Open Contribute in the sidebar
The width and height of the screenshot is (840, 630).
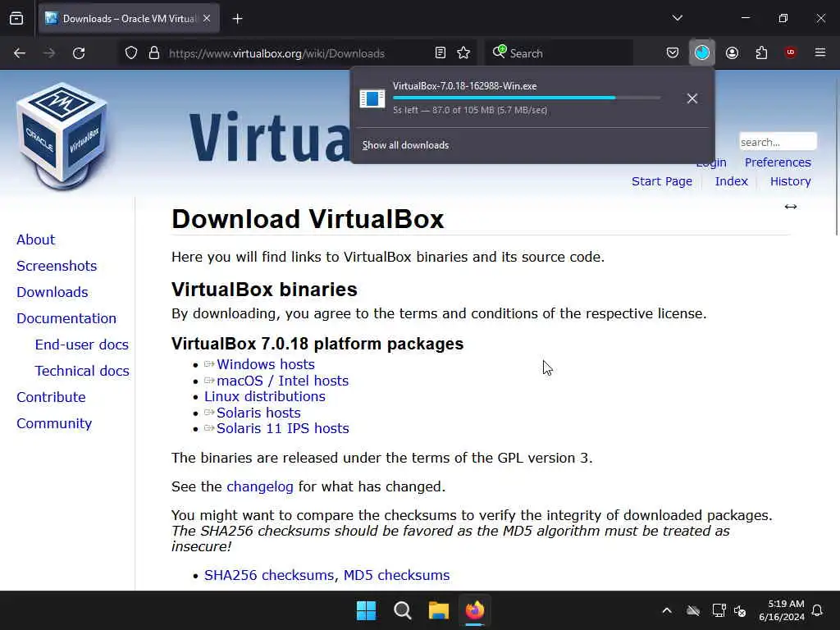click(51, 397)
